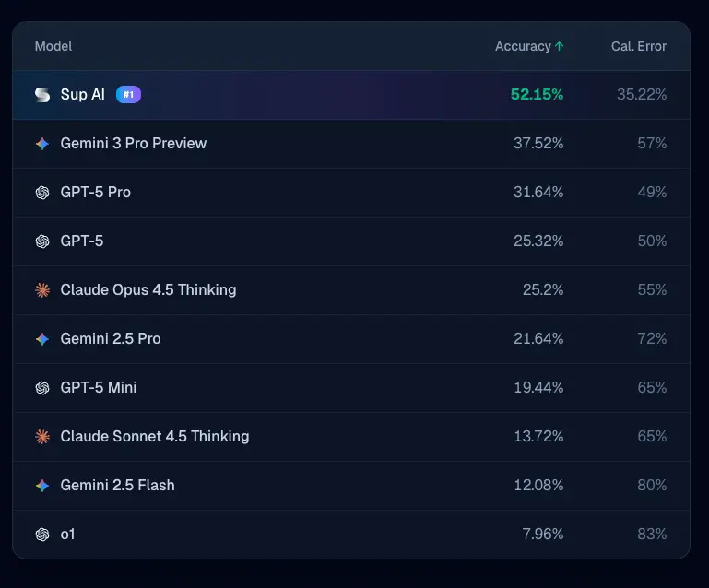The width and height of the screenshot is (709, 588).
Task: Click the 52.15% accuracy value
Action: 538,94
